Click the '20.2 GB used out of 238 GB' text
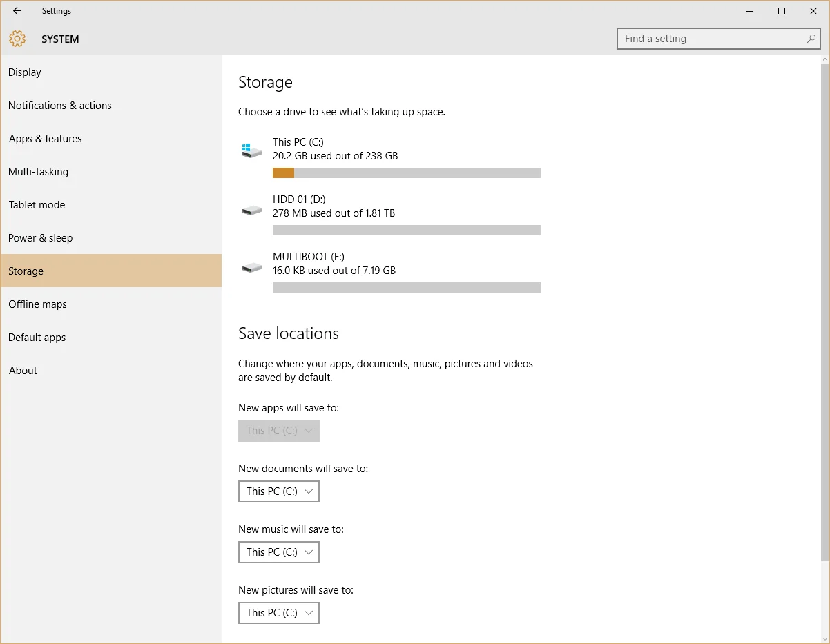Screen dimensions: 830x644 (336, 156)
